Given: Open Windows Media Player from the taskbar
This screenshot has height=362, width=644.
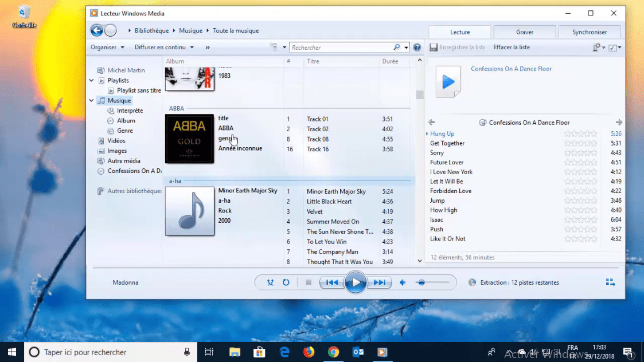Looking at the screenshot, I should [x=383, y=352].
